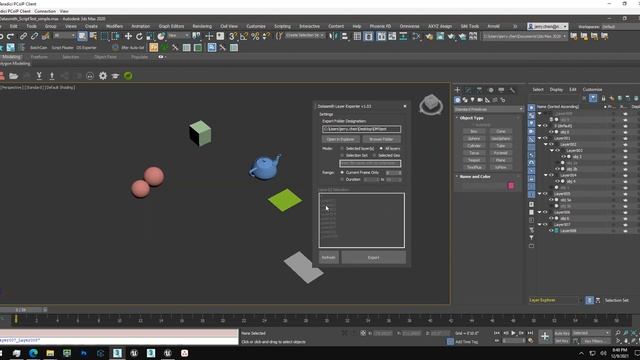Select the Geometry category icon
Viewport: 640px width, 360px height.
(458, 100)
